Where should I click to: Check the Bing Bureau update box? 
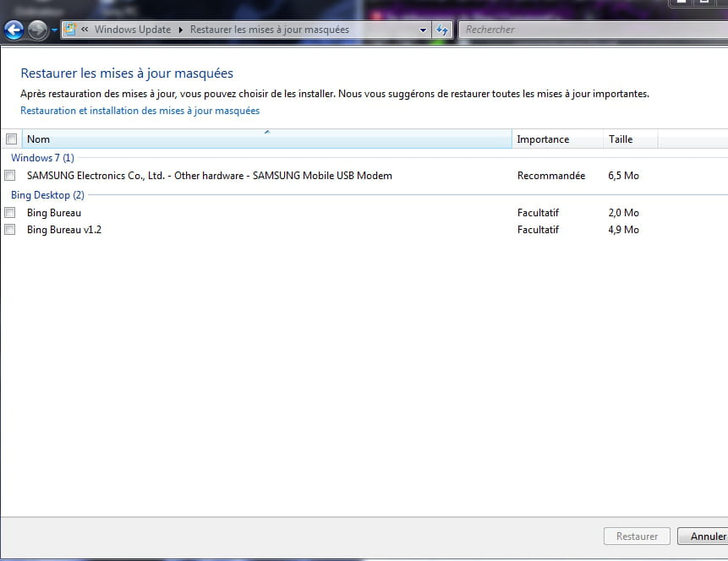click(x=10, y=213)
